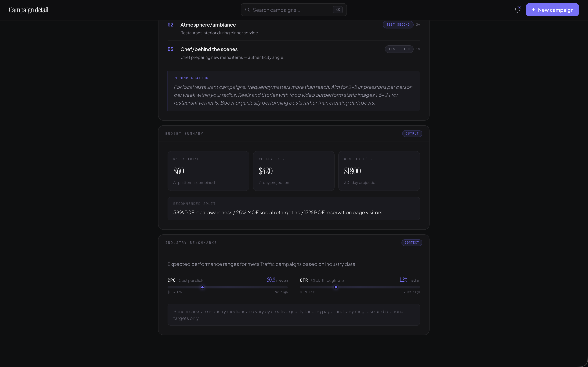This screenshot has width=588, height=367.
Task: Click the 03 step number for Chef/behind the scenes
Action: [x=170, y=49]
